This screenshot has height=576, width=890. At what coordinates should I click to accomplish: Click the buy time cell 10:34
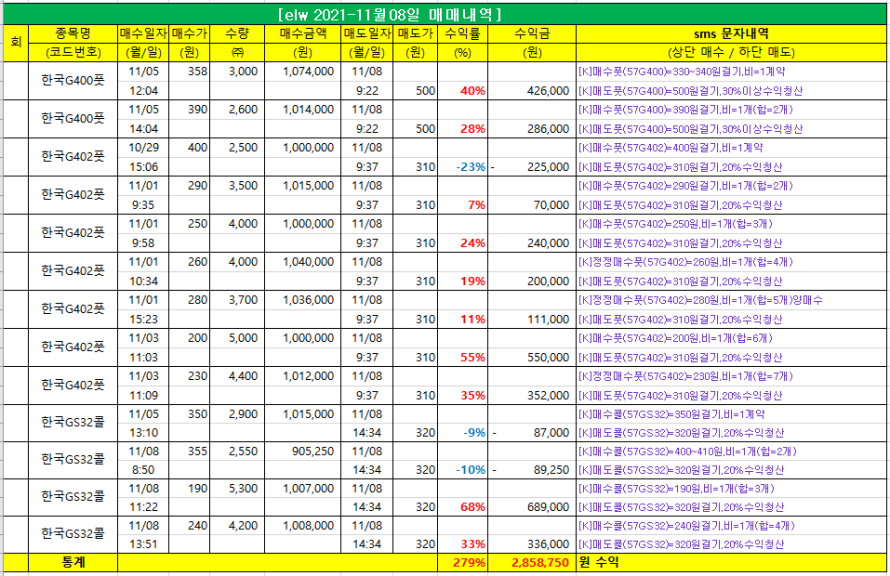point(144,281)
